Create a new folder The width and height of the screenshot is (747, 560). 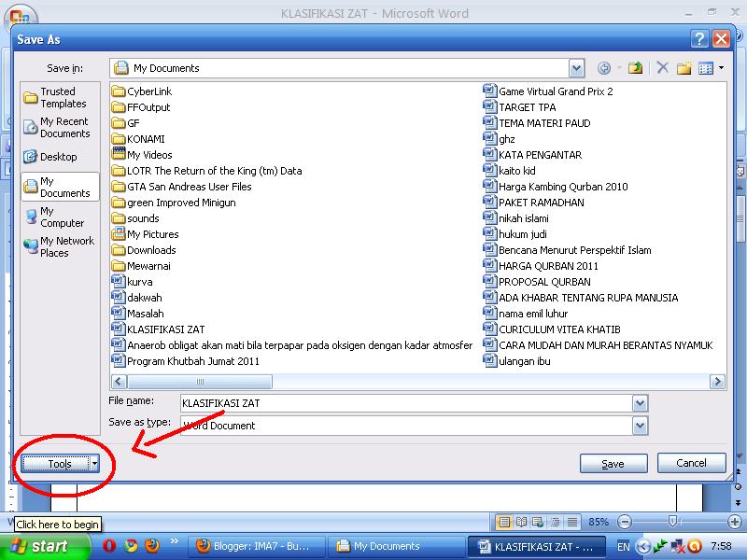point(684,68)
